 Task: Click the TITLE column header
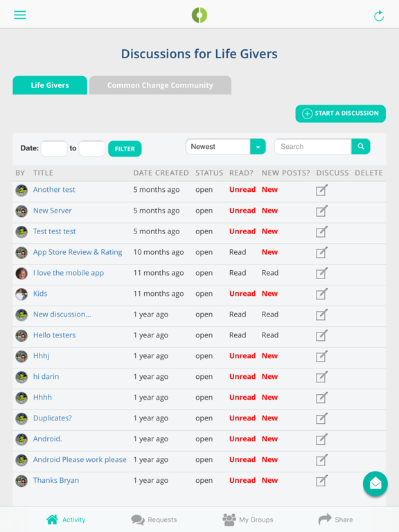coord(43,173)
